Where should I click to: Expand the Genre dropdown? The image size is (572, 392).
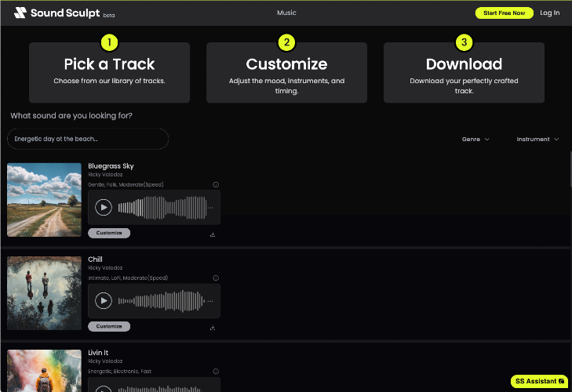click(x=475, y=140)
